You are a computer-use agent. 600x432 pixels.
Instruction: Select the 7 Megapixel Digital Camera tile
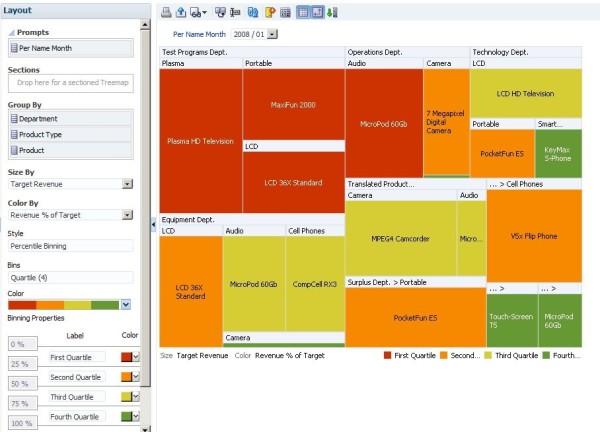tap(447, 122)
